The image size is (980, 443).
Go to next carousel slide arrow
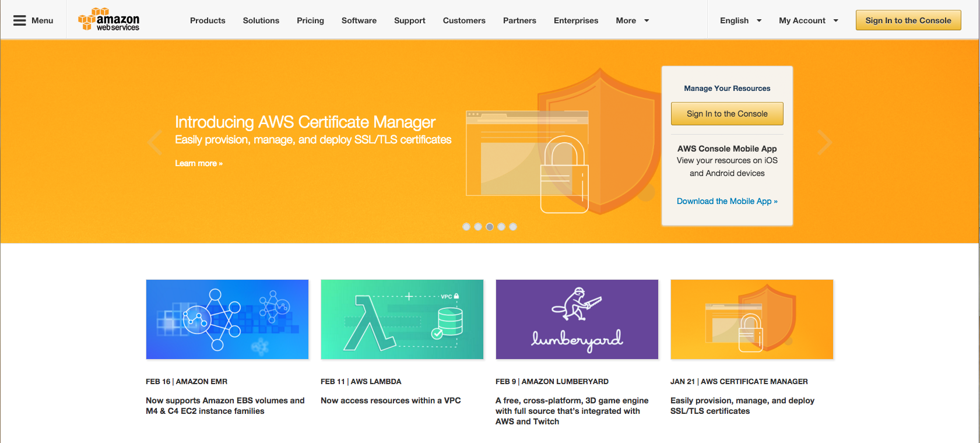click(x=824, y=142)
